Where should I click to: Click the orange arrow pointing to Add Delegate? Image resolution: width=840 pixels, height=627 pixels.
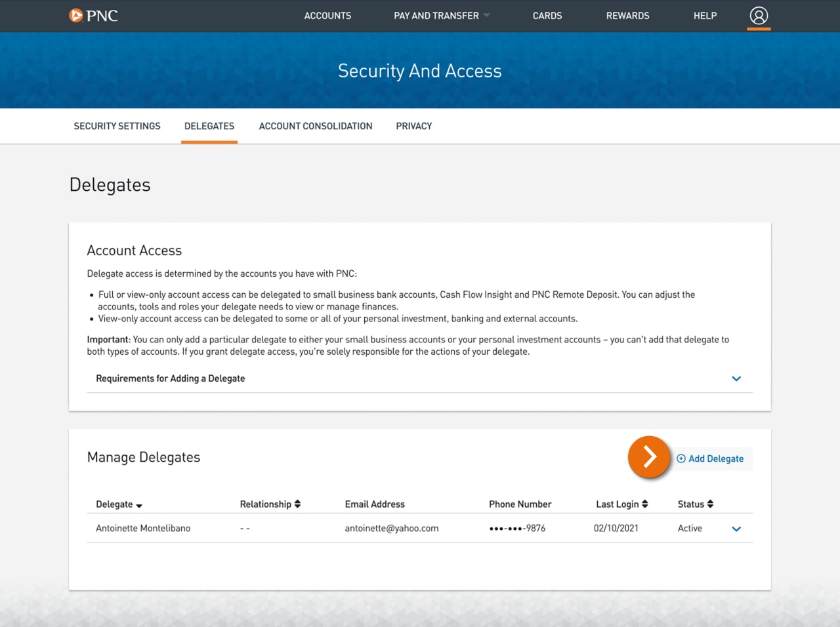coord(649,457)
